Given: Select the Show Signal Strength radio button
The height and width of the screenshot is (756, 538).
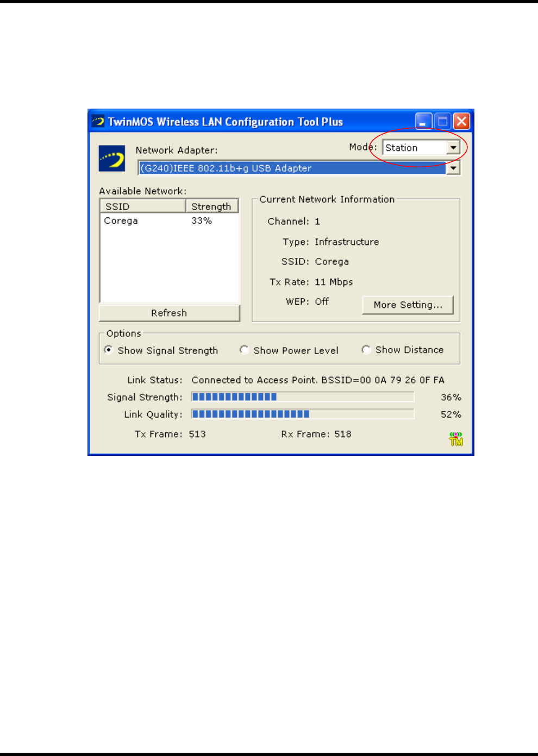Looking at the screenshot, I should (109, 350).
